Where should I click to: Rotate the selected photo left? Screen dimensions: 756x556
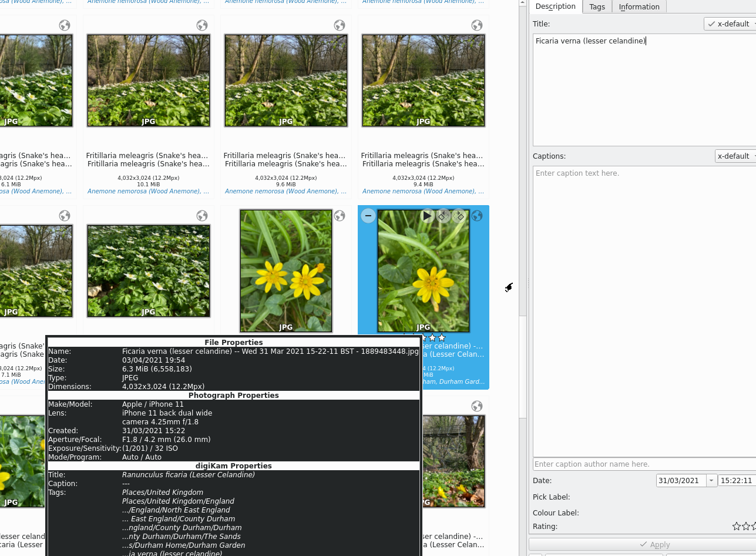(x=443, y=216)
